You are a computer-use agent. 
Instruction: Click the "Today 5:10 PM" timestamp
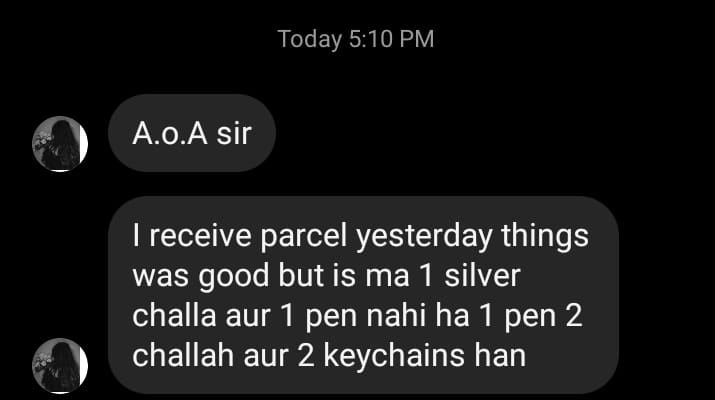pyautogui.click(x=356, y=39)
